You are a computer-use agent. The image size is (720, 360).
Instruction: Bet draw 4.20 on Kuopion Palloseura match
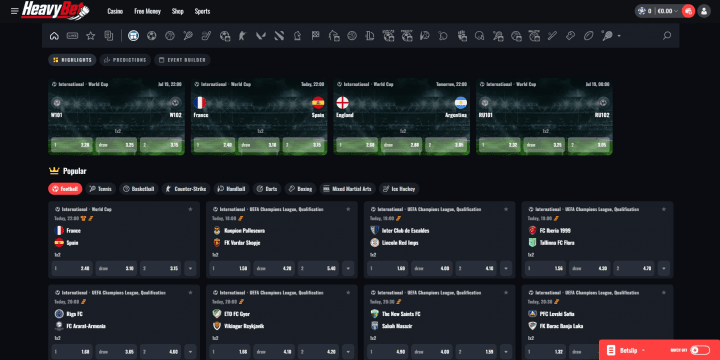274,268
